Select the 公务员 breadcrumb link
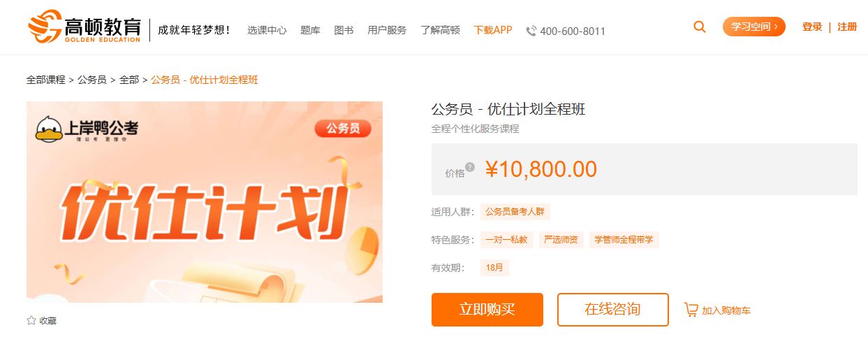This screenshot has height=344, width=868. pos(92,80)
